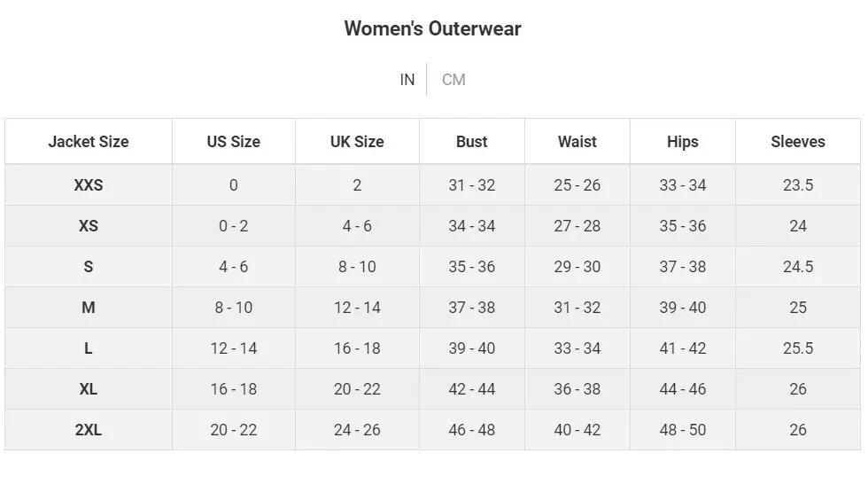868x477 pixels.
Task: Click the Hips column header
Action: tap(683, 142)
